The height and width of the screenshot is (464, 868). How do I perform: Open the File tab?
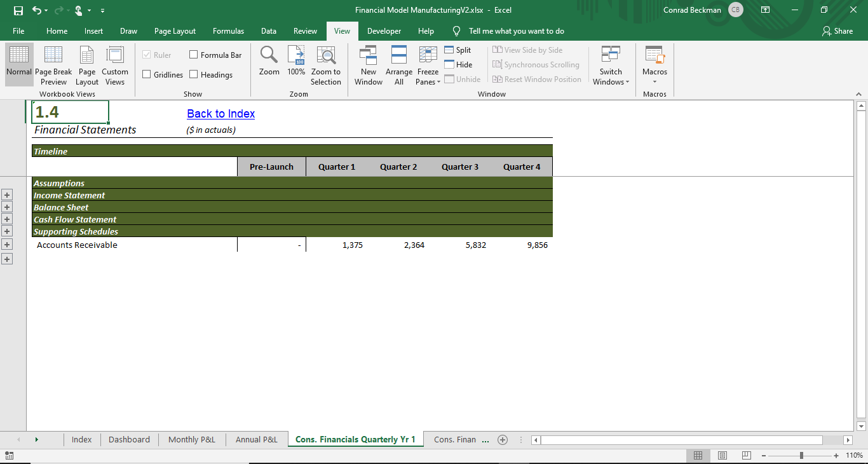18,31
